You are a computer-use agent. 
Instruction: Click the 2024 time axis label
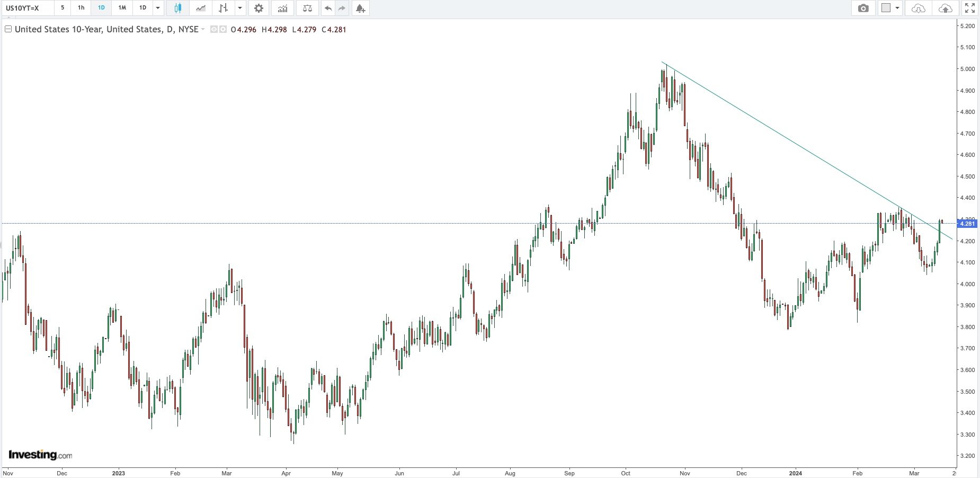pyautogui.click(x=796, y=473)
